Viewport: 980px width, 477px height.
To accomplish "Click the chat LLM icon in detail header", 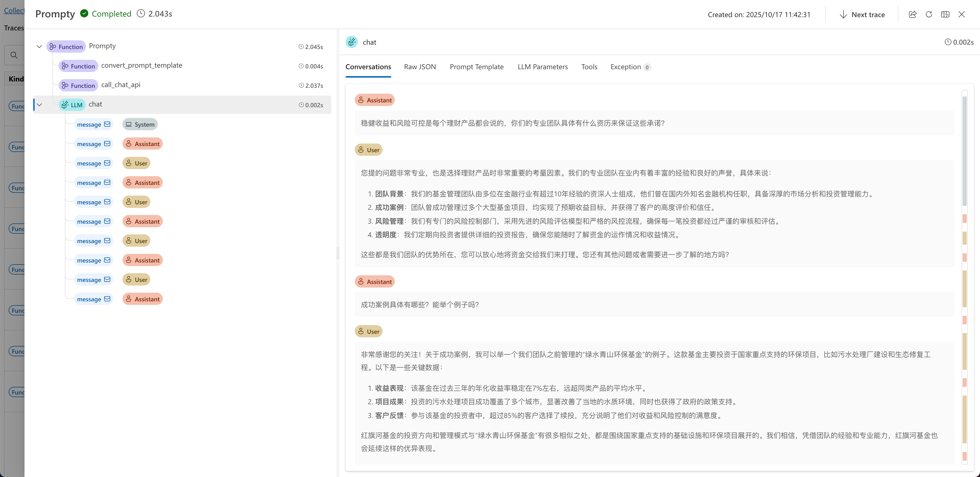I will [351, 42].
